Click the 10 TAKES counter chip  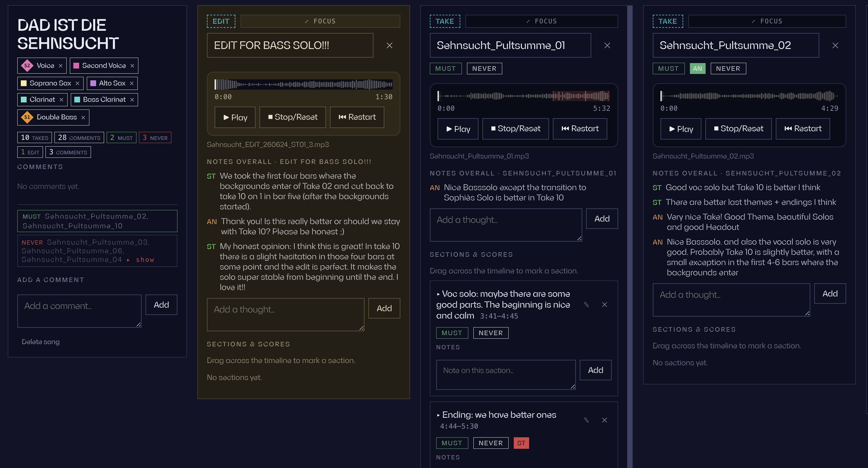pyautogui.click(x=35, y=138)
